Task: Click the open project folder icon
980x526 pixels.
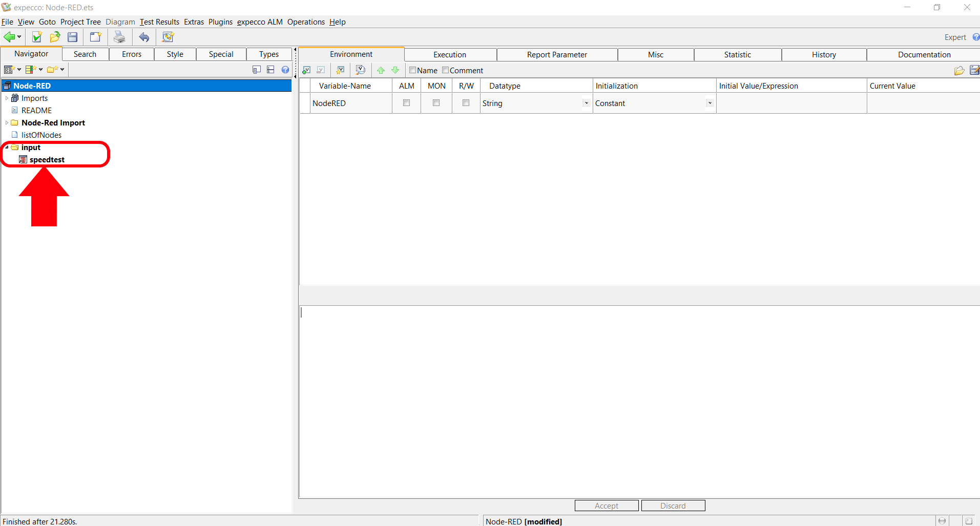Action: [x=55, y=37]
